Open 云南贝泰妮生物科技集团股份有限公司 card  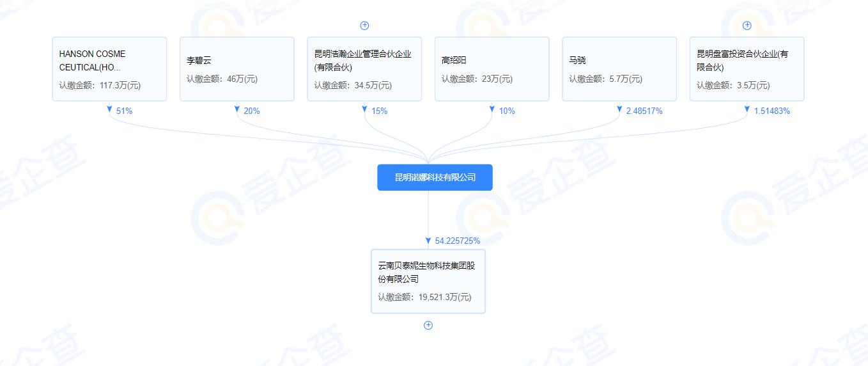(428, 282)
